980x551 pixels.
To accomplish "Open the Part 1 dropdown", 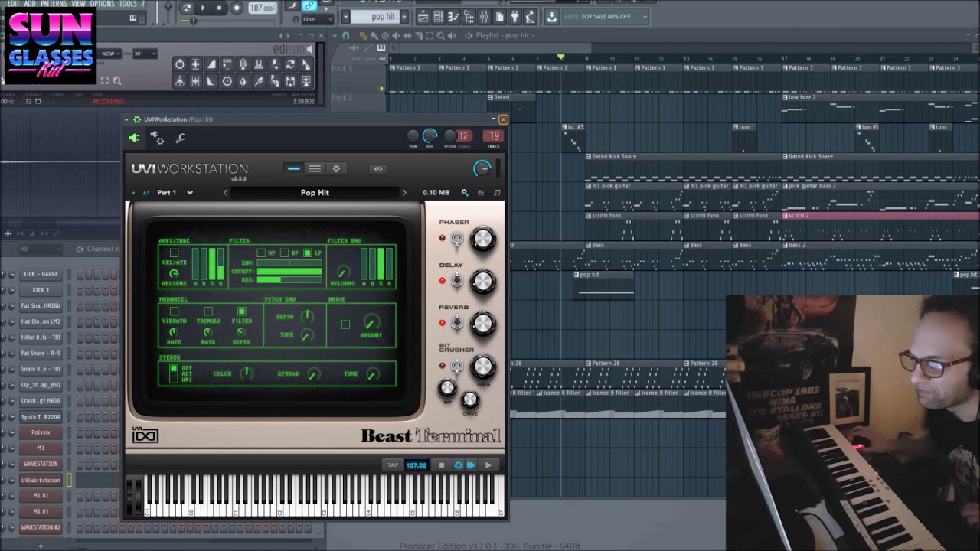I will click(175, 193).
